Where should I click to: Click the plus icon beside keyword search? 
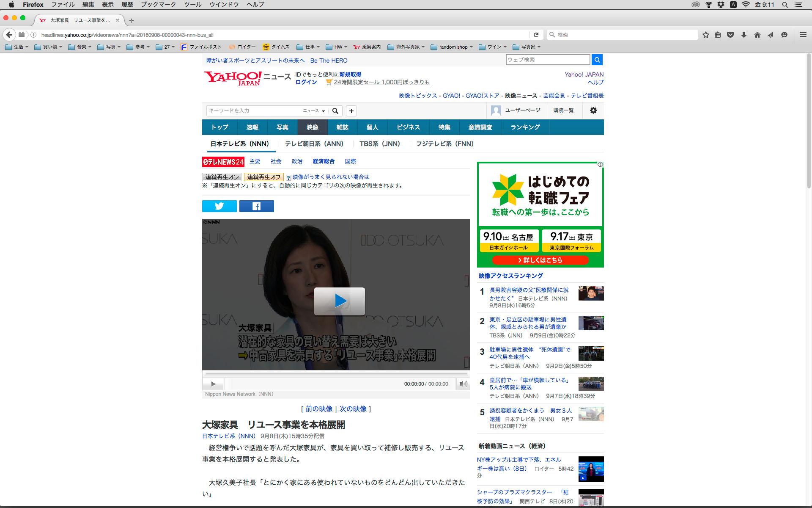[x=351, y=111]
